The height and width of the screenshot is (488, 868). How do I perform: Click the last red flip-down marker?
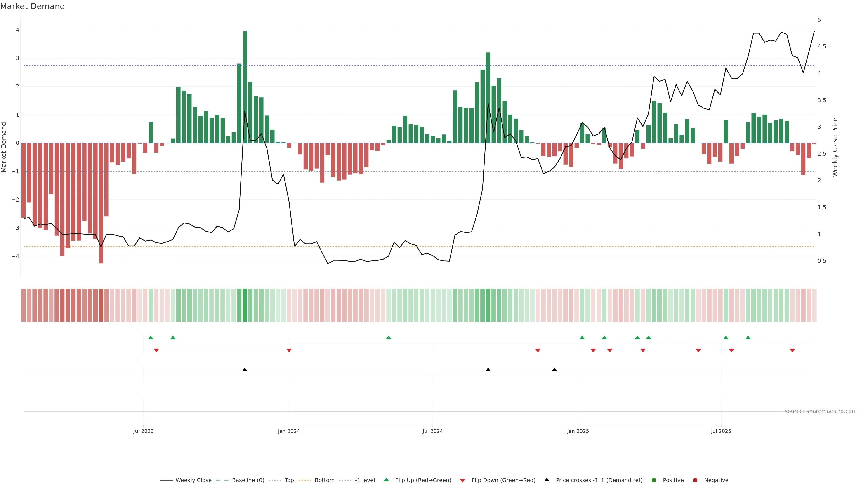click(x=792, y=351)
